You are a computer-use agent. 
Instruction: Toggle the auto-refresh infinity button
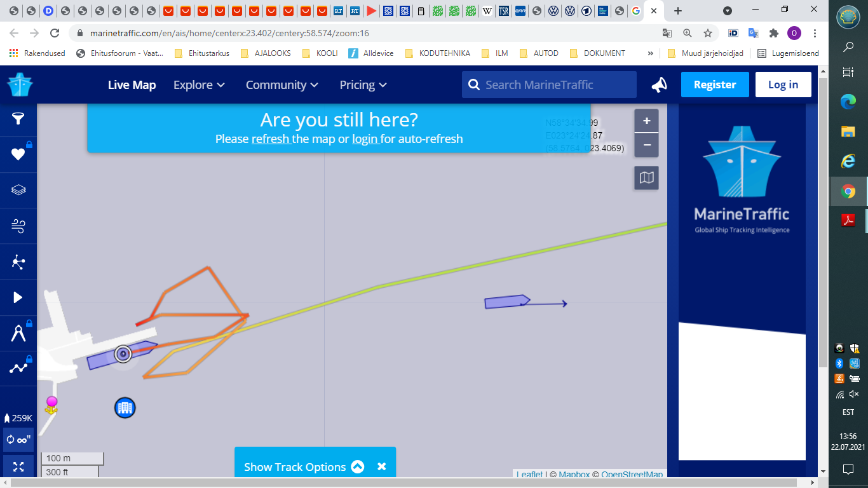pyautogui.click(x=18, y=439)
